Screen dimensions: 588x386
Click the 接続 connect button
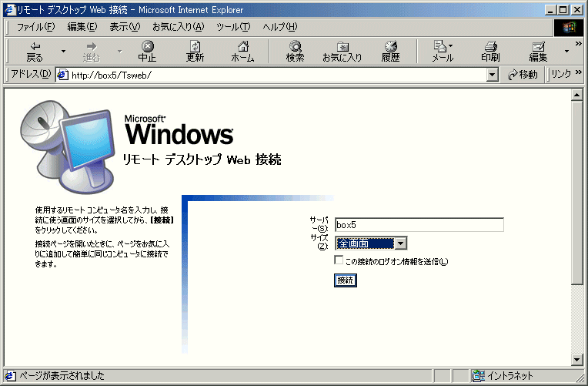[x=346, y=280]
